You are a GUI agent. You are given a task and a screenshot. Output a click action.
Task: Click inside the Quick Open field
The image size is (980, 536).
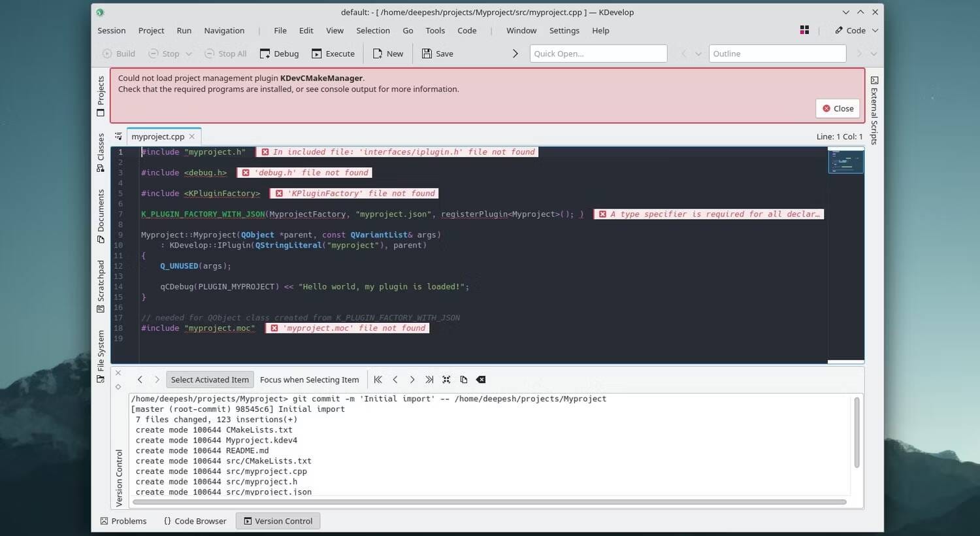(x=597, y=54)
